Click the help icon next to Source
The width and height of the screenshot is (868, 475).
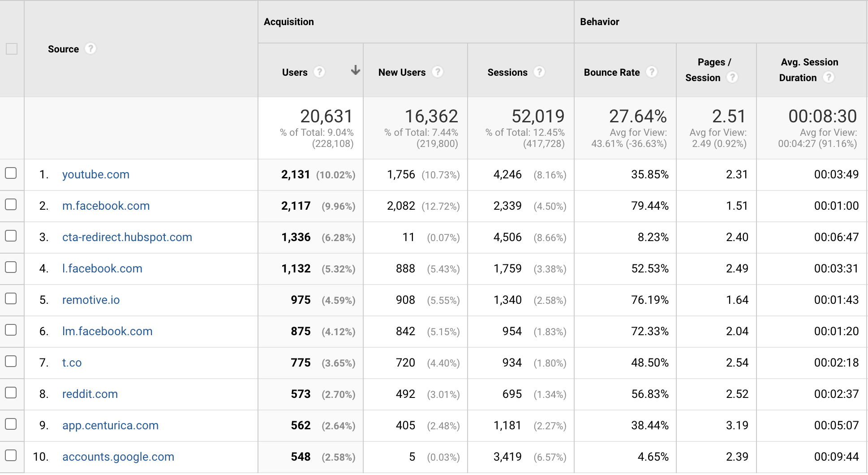(x=90, y=49)
